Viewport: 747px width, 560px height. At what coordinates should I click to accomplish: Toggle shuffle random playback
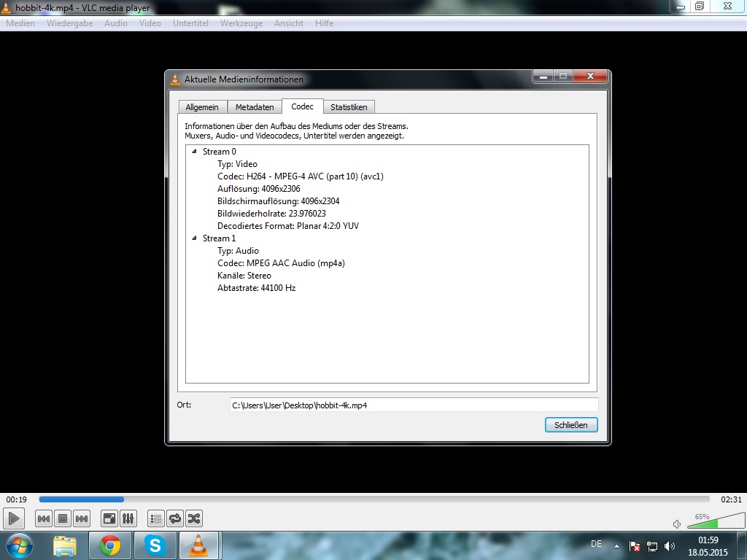coord(194,518)
